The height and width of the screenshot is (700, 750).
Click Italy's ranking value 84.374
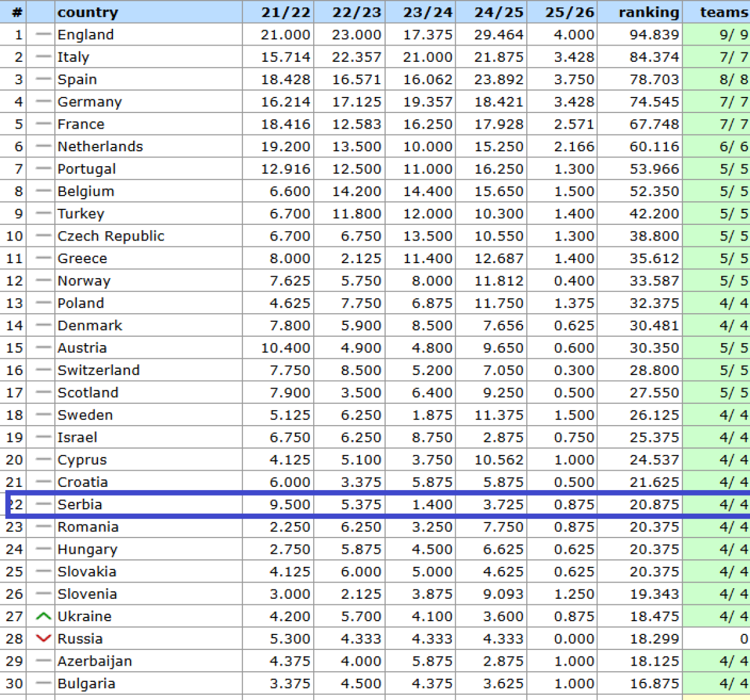tap(654, 57)
